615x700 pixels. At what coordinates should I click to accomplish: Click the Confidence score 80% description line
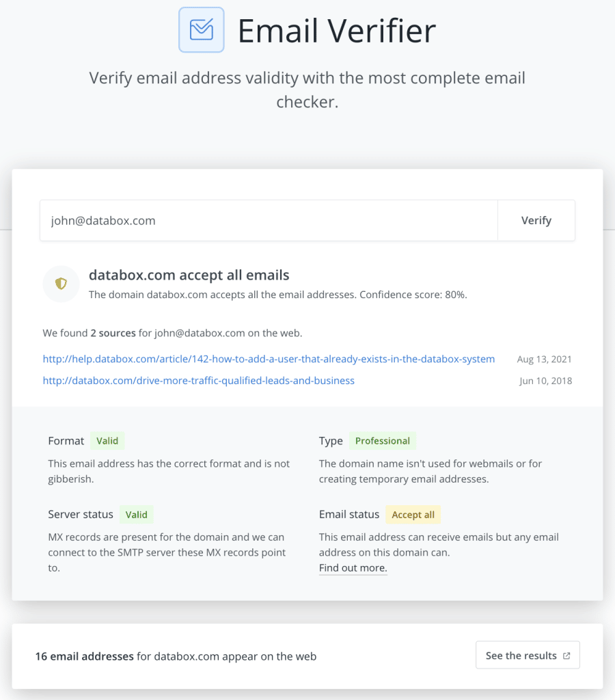click(x=277, y=295)
